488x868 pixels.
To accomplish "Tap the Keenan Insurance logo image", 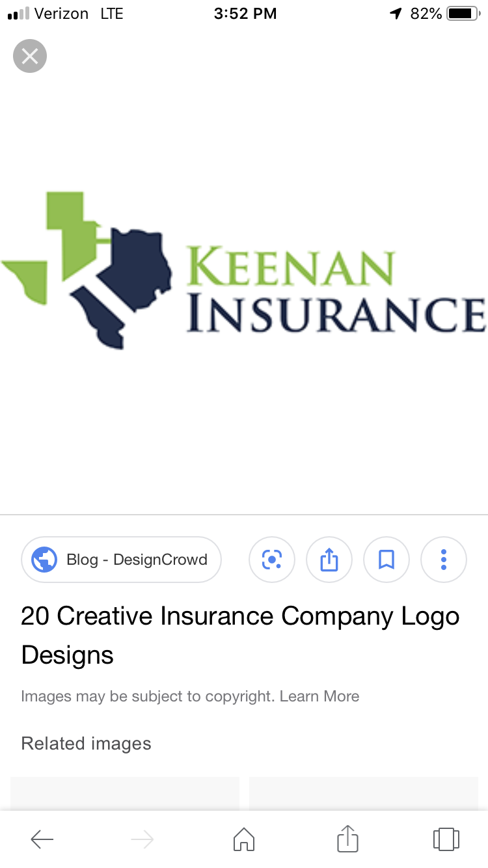I will (244, 270).
